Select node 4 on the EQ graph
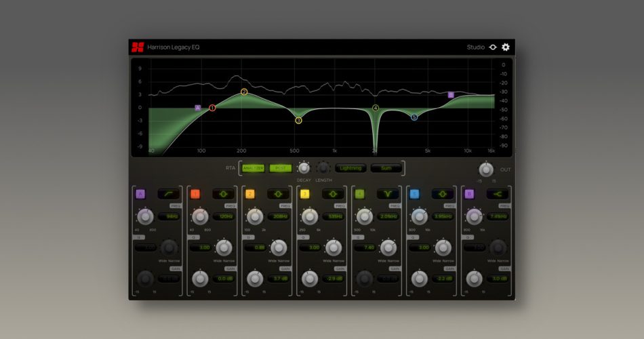The image size is (644, 339). pyautogui.click(x=376, y=108)
